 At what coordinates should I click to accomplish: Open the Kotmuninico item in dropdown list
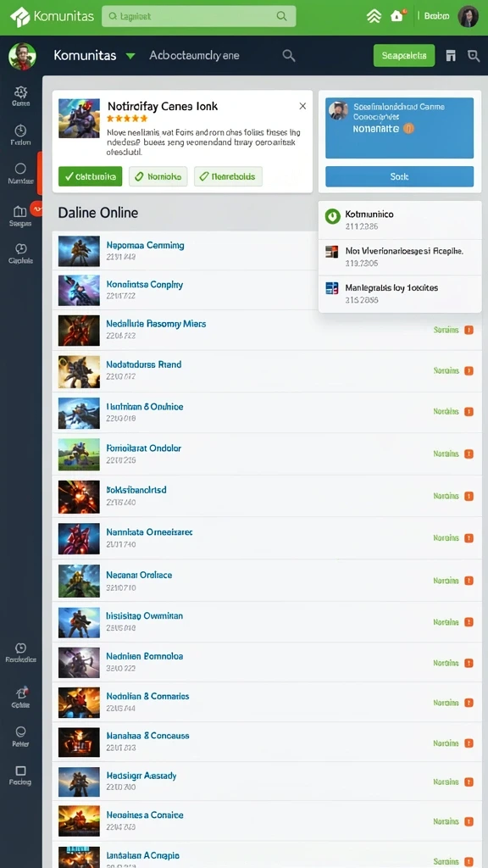400,220
